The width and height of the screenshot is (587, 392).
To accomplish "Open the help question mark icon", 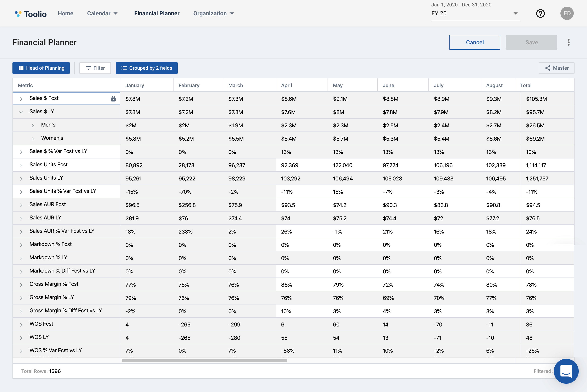I will coord(541,13).
